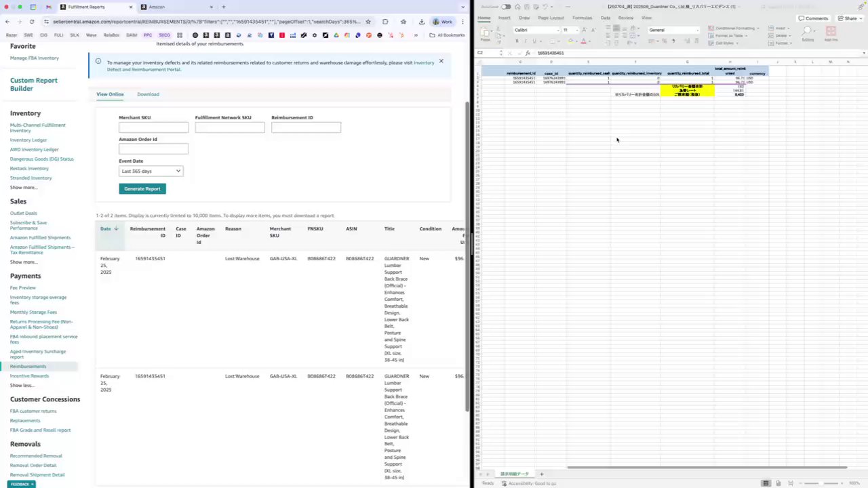Expand Sales section with Show more
The height and width of the screenshot is (488, 868).
[x=24, y=262]
